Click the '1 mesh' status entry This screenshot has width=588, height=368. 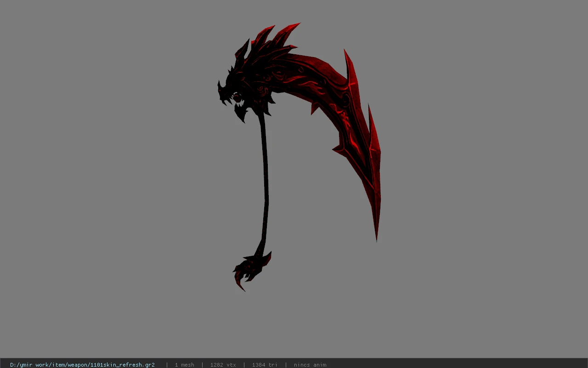[184, 365]
